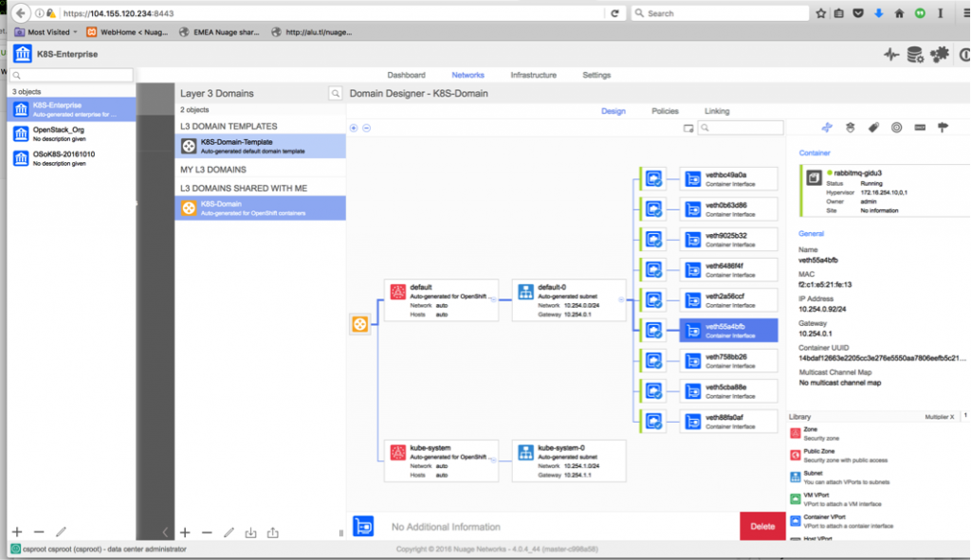
Task: Open the security policy officer icon
Action: (851, 128)
